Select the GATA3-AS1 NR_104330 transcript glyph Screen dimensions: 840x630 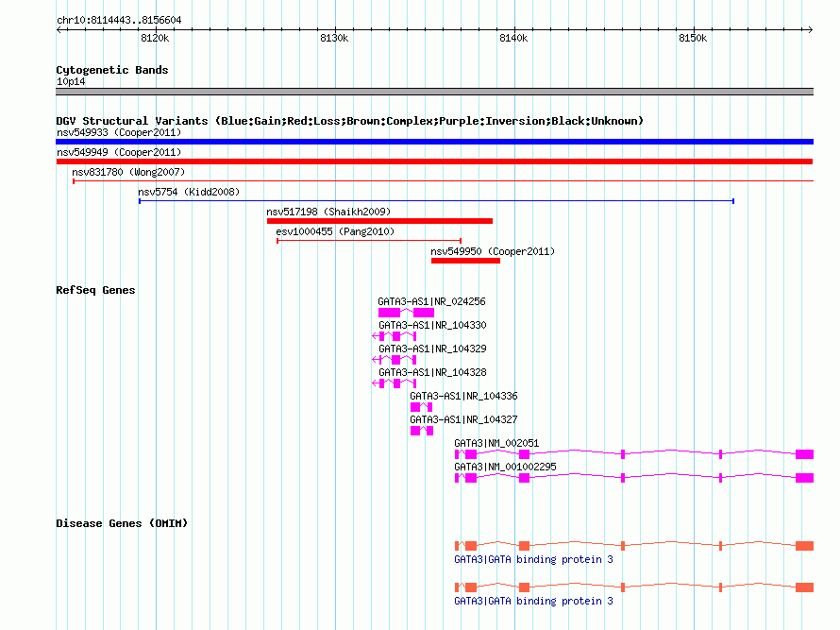click(395, 336)
